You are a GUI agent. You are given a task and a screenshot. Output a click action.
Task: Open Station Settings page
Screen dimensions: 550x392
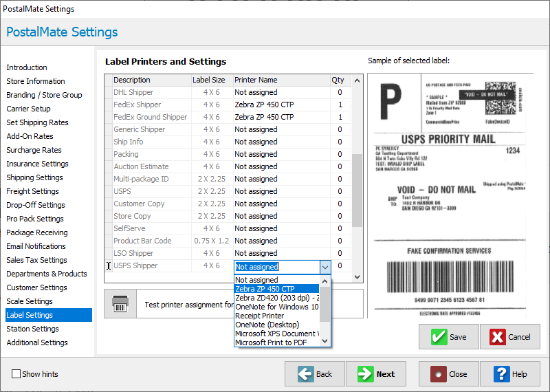[32, 329]
